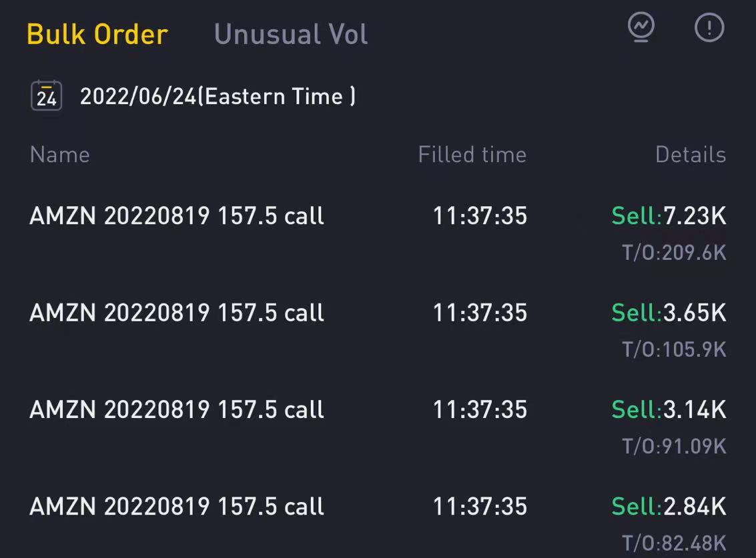The image size is (756, 558).
Task: Select the T/O:105.9K turnover value
Action: point(674,349)
